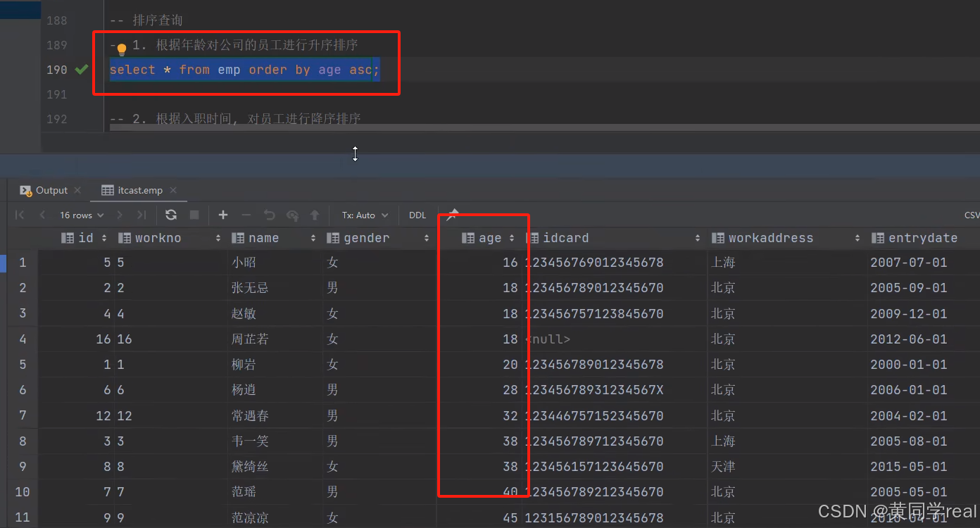Viewport: 980px width, 528px height.
Task: Click the age cell '28'
Action: (510, 390)
